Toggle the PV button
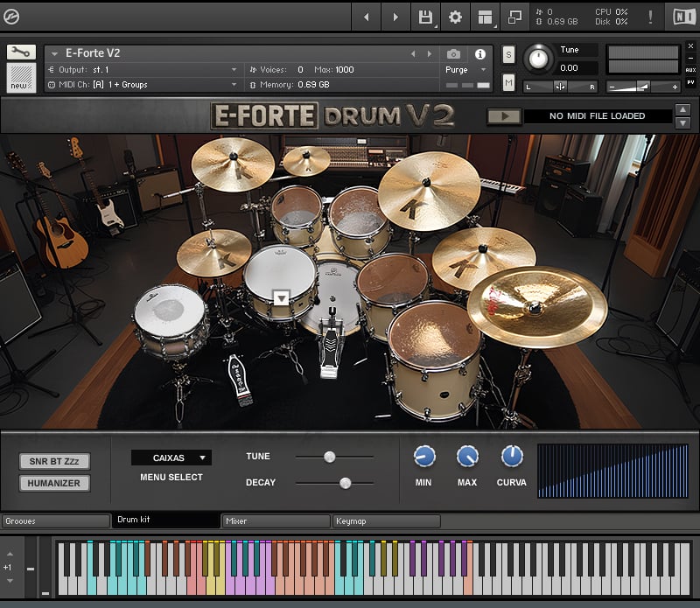The image size is (700, 608). coord(690,82)
